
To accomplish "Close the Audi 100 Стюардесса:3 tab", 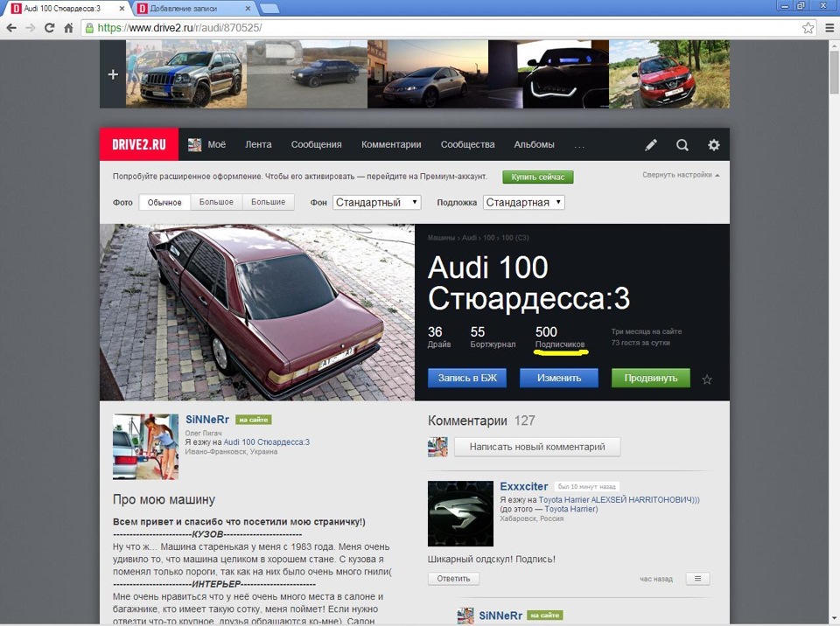I will pos(122,9).
